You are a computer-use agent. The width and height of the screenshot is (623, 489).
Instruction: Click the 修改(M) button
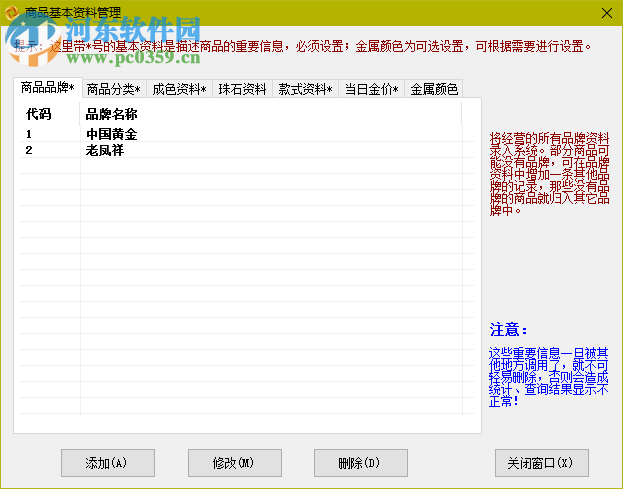click(235, 463)
